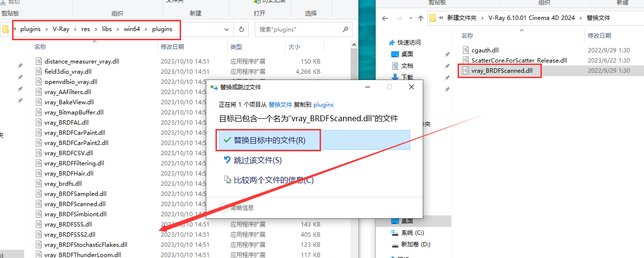Select cgauth.dll in right window
Image resolution: width=644 pixels, height=258 pixels.
pos(485,50)
